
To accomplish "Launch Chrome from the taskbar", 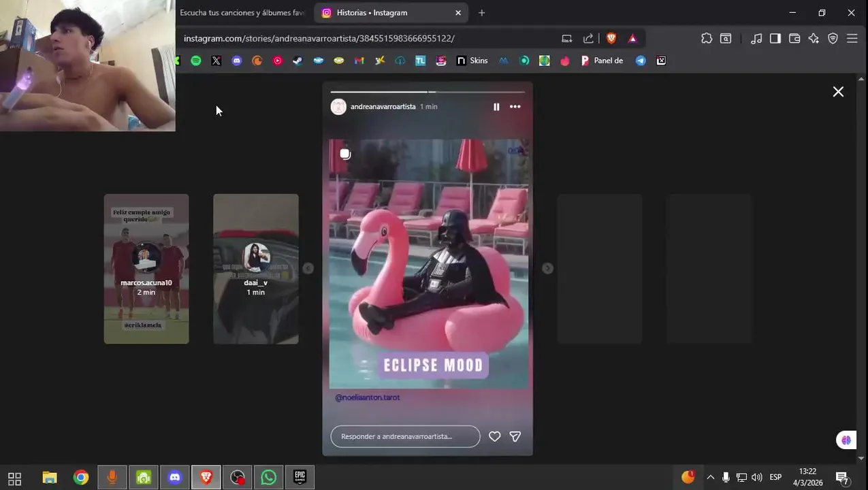I will [81, 478].
